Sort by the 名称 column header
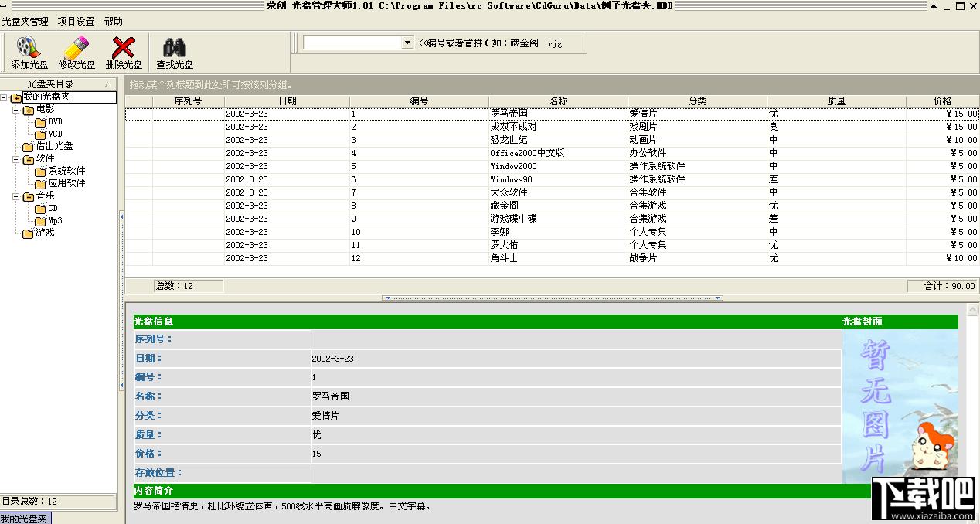Image resolution: width=980 pixels, height=524 pixels. [558, 100]
